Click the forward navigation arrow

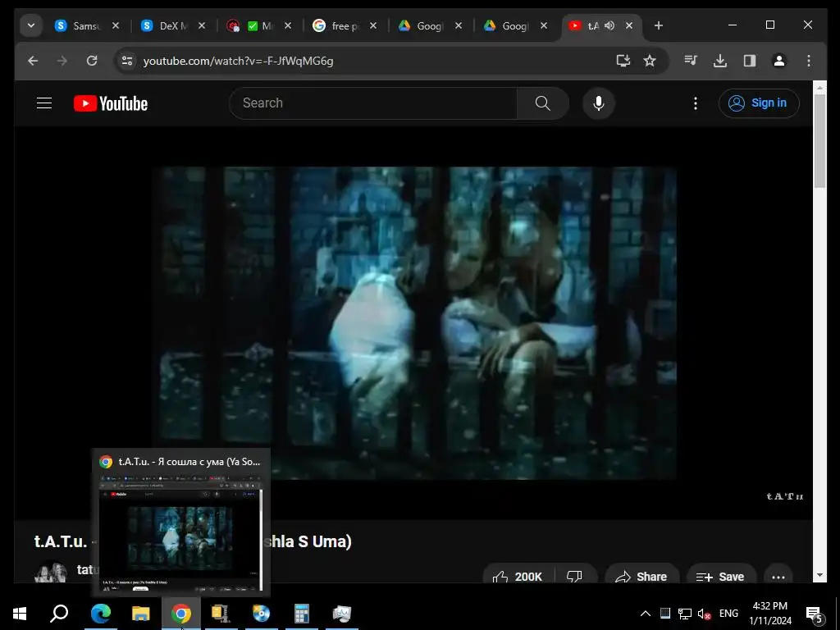tap(62, 61)
